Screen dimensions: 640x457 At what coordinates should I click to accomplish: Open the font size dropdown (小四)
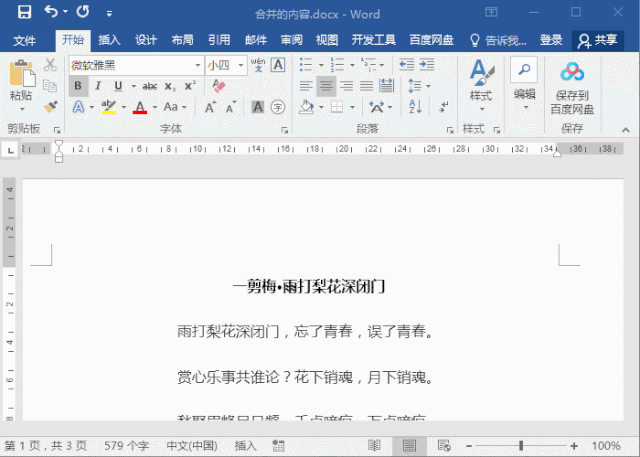pos(241,65)
